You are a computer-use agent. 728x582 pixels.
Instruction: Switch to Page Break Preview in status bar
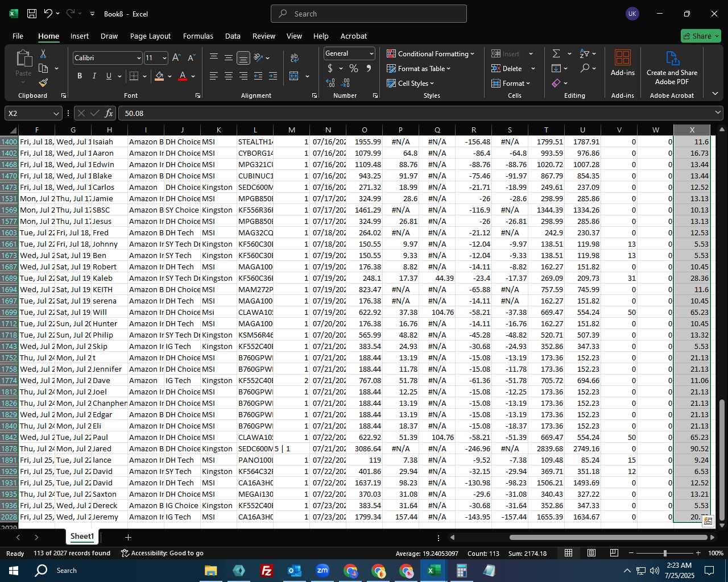click(x=614, y=553)
